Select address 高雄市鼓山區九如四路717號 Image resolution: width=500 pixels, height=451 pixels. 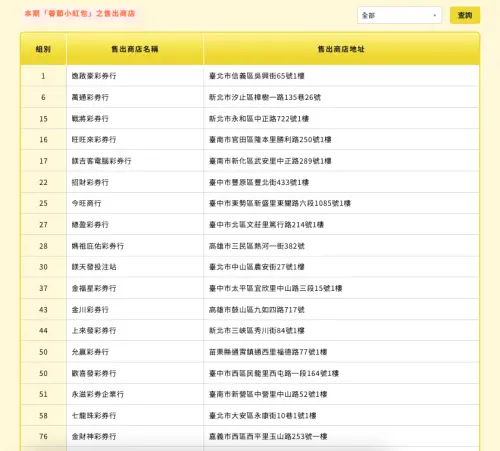coord(257,310)
